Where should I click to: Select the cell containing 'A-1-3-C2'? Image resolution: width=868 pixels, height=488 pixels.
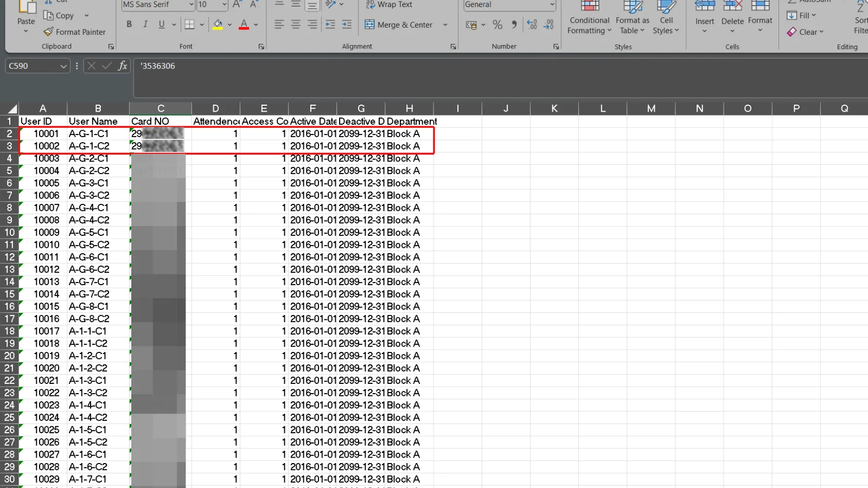click(98, 393)
